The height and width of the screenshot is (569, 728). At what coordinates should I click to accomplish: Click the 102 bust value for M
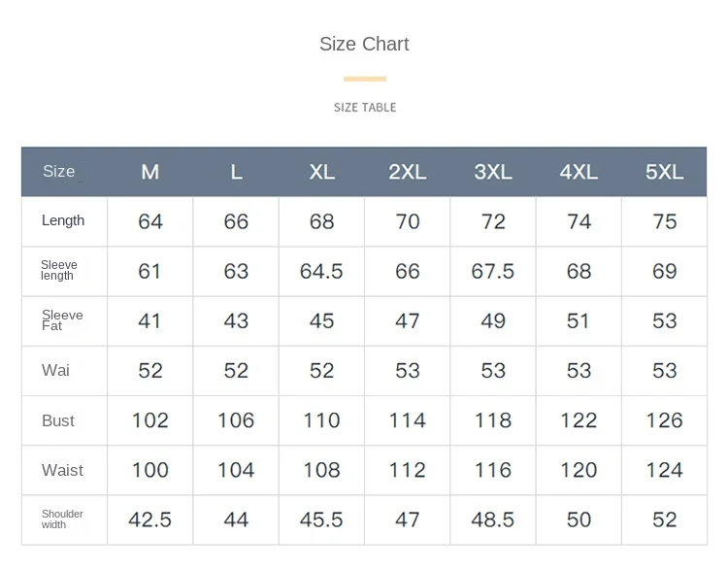tap(150, 420)
